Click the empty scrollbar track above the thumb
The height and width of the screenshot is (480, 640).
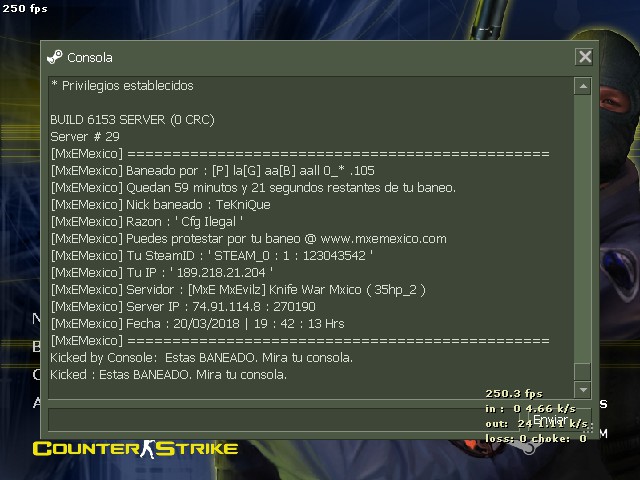583,229
